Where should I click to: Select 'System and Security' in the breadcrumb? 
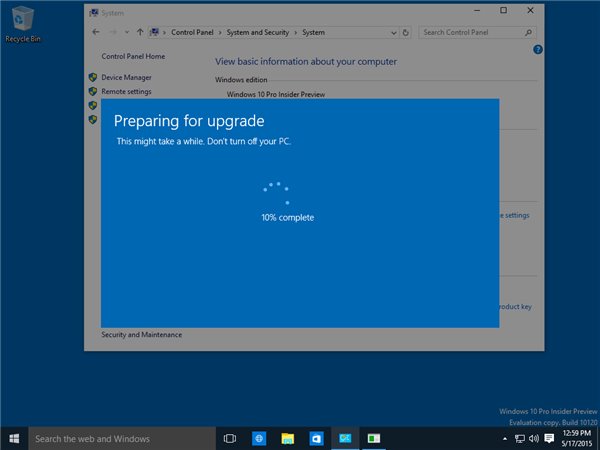[260, 32]
